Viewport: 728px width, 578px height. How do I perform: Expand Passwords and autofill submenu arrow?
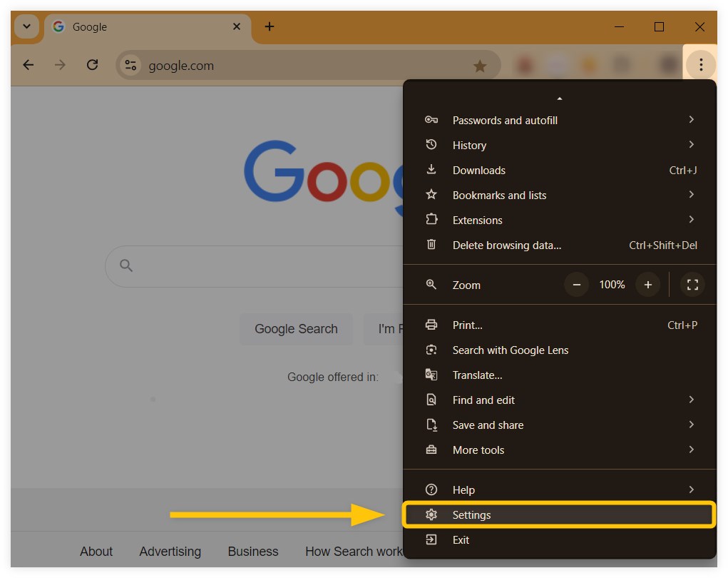pyautogui.click(x=692, y=119)
